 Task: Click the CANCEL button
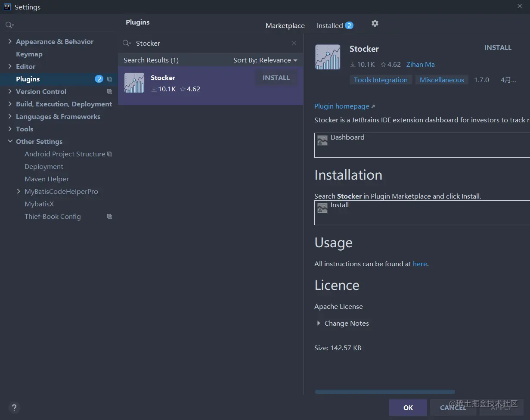(453, 408)
